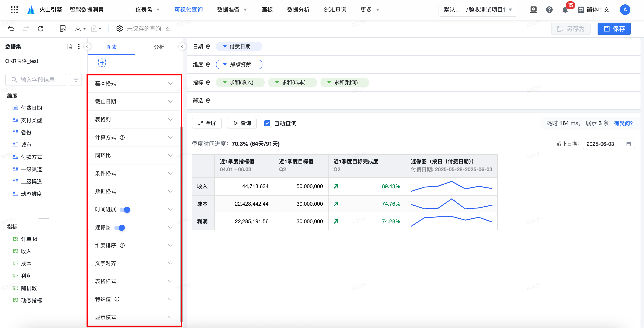This screenshot has height=328, width=644.
Task: Edit the query name pencil icon
Action: pos(168,29)
